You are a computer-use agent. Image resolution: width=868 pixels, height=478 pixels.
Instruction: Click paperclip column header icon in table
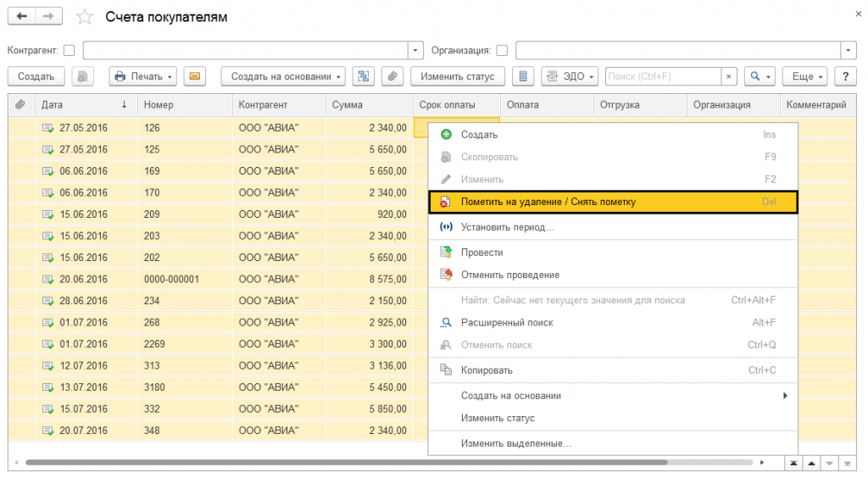[x=20, y=104]
